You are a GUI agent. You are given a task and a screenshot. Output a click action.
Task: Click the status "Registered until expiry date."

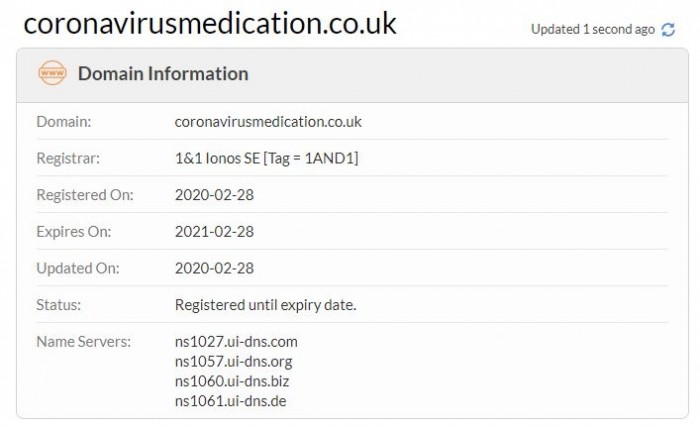point(265,304)
